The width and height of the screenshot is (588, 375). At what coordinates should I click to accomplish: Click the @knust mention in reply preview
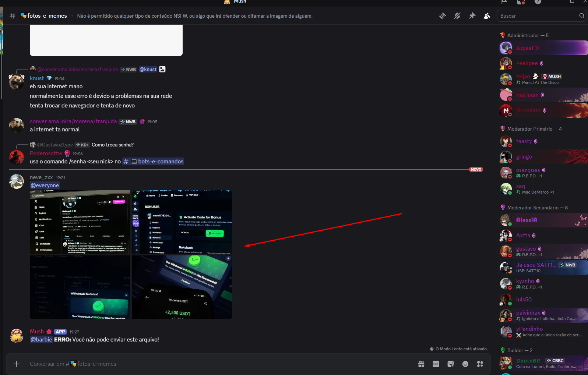click(x=148, y=69)
